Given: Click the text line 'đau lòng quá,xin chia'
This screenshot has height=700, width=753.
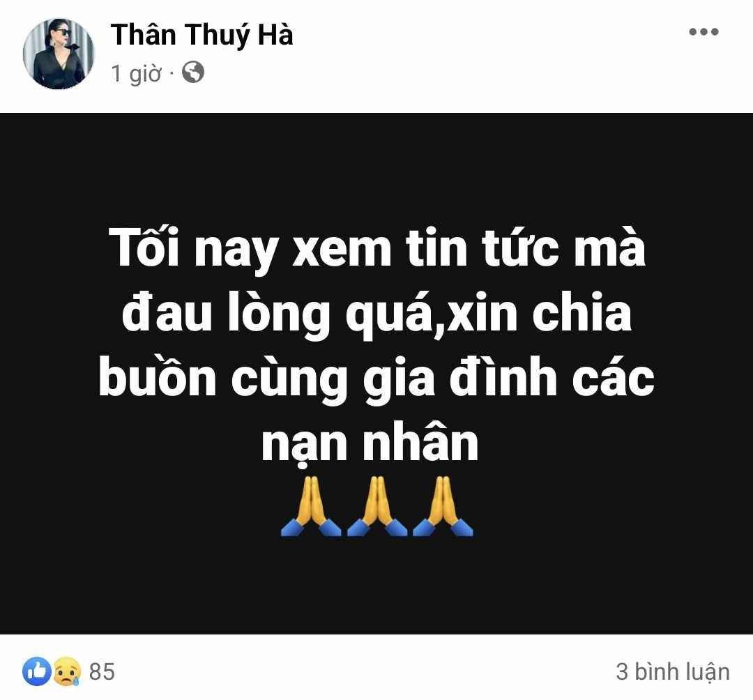Looking at the screenshot, I should click(377, 314).
